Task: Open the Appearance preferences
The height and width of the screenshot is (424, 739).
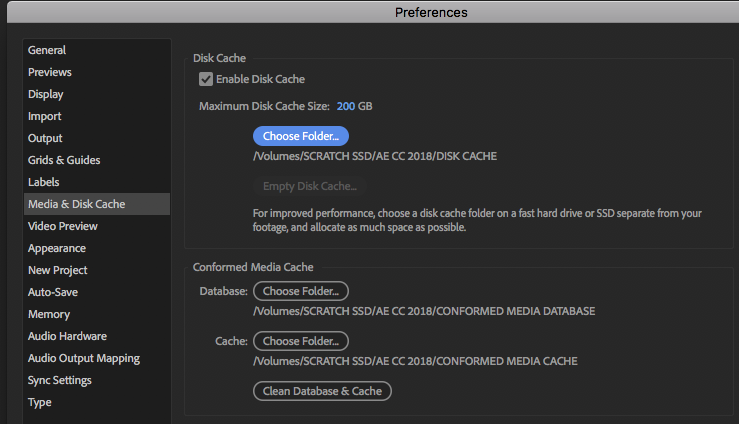Action: 57,248
